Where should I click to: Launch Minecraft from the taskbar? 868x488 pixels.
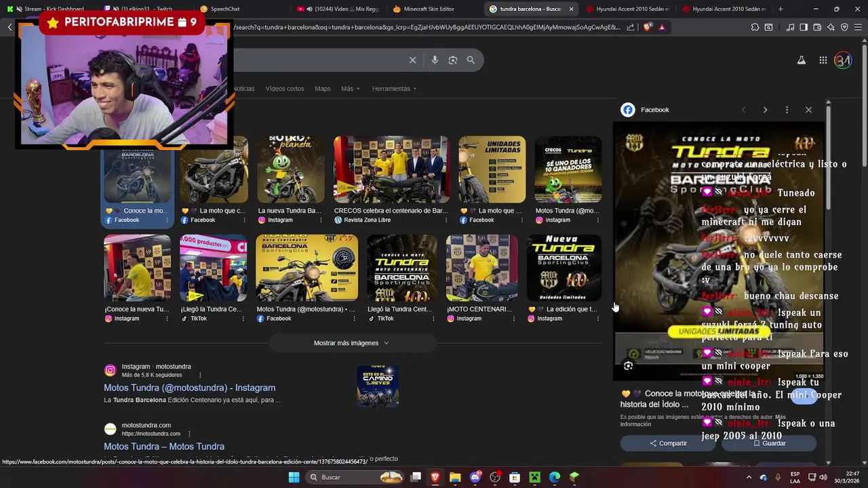tap(534, 477)
